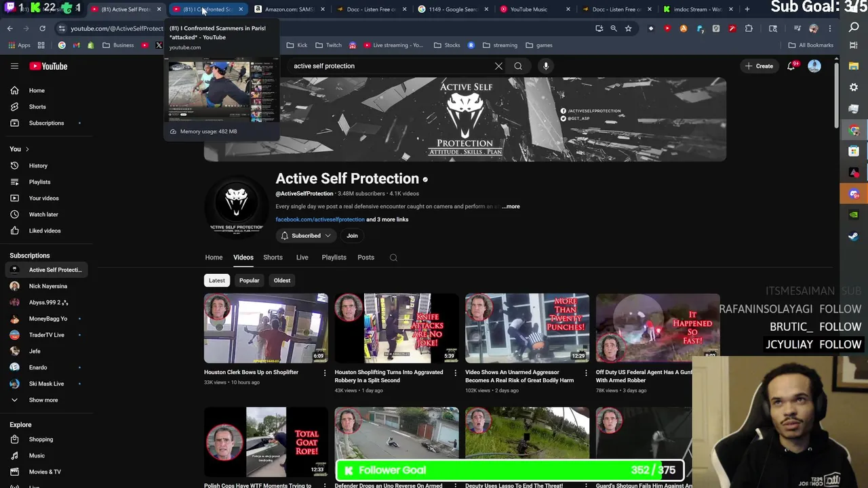The height and width of the screenshot is (488, 868).
Task: Bookmark this page with star icon
Action: tap(628, 28)
